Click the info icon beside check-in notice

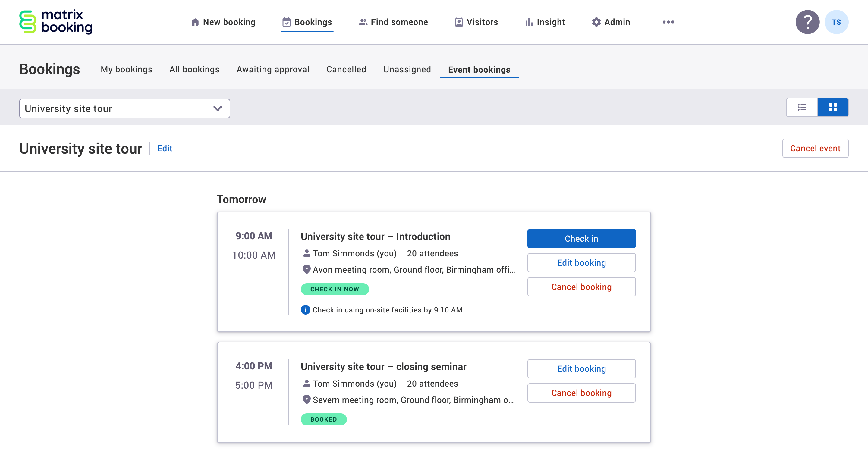pyautogui.click(x=305, y=310)
